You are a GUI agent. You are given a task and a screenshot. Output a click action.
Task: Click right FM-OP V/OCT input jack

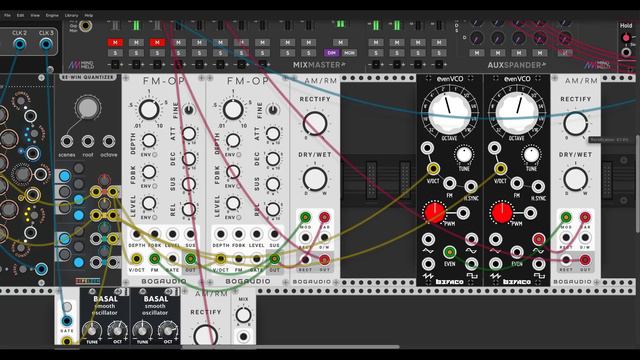[220, 258]
